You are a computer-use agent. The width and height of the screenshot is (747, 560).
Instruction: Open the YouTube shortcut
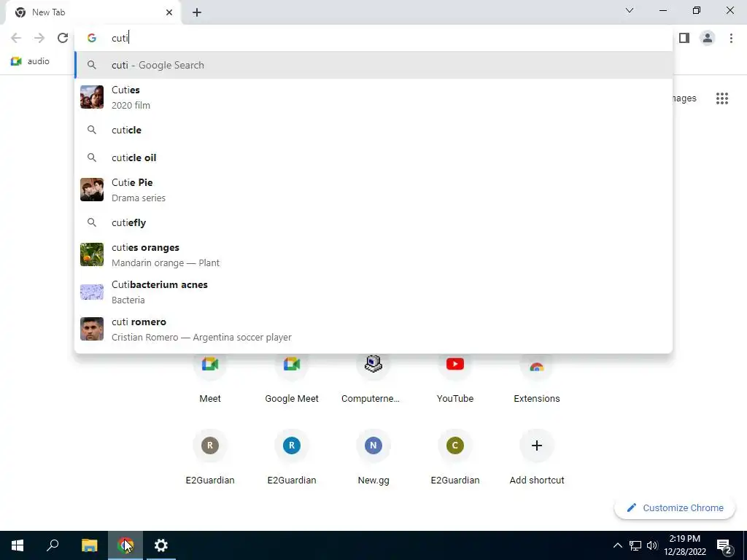pos(455,378)
